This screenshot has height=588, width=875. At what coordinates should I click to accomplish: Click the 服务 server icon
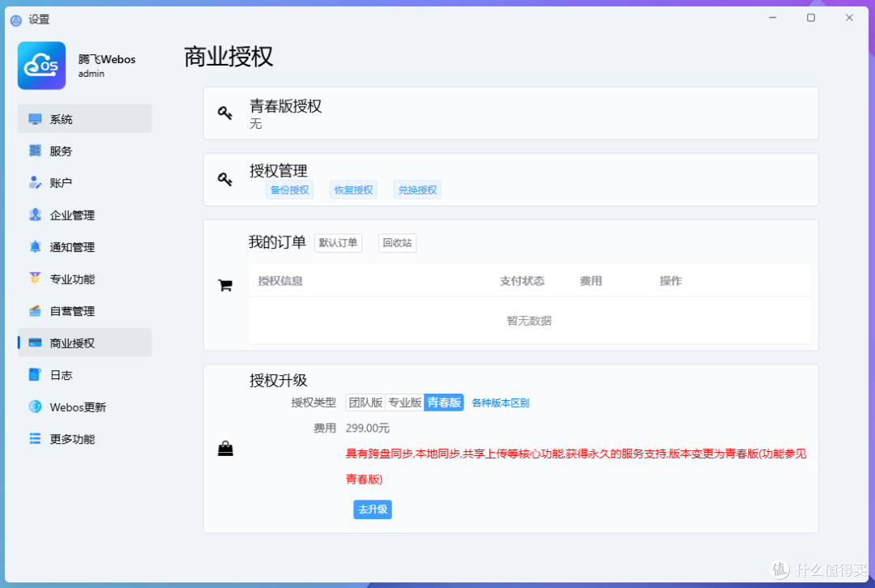click(x=34, y=151)
